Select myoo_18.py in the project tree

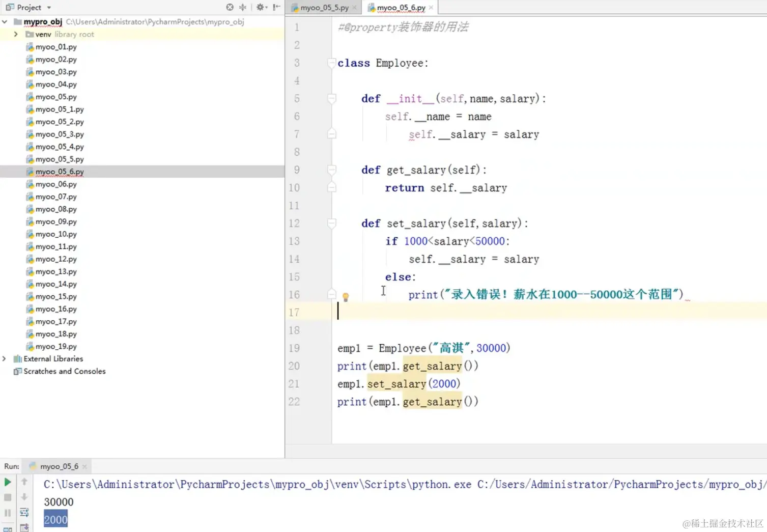pos(56,334)
